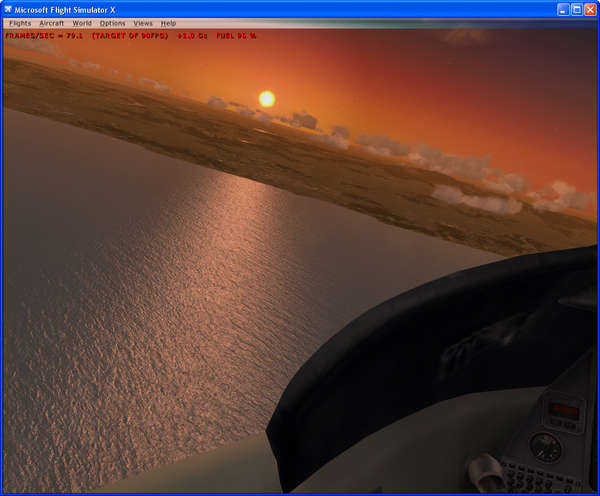Click the FRAMES/SEC = 79.1 readout
The height and width of the screenshot is (496, 600).
click(x=44, y=36)
